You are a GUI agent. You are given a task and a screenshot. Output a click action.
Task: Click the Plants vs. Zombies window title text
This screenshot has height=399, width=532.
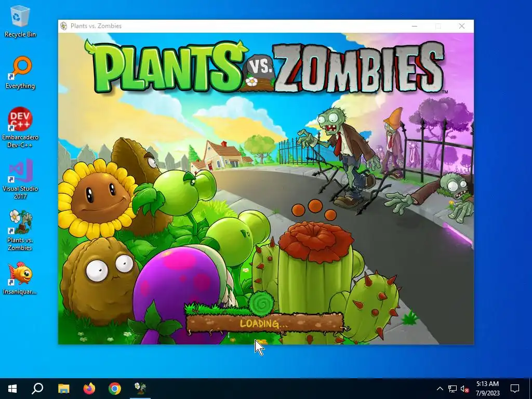[96, 26]
